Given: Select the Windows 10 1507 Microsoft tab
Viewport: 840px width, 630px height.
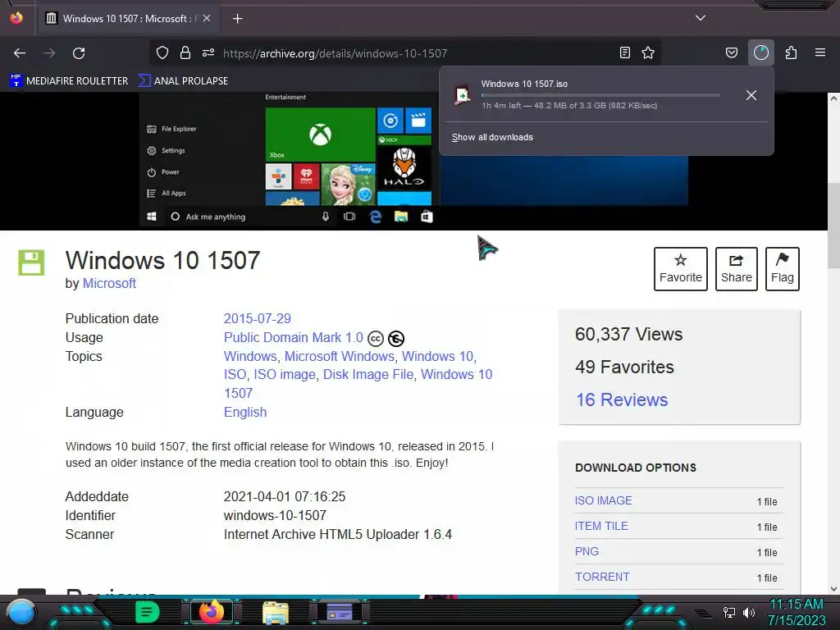Looking at the screenshot, I should point(129,18).
